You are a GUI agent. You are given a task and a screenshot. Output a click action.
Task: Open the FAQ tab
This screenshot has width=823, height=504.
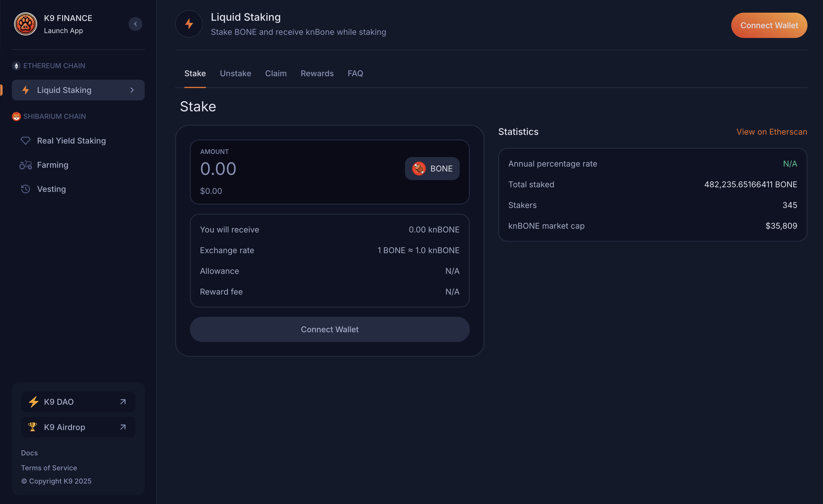coord(355,73)
